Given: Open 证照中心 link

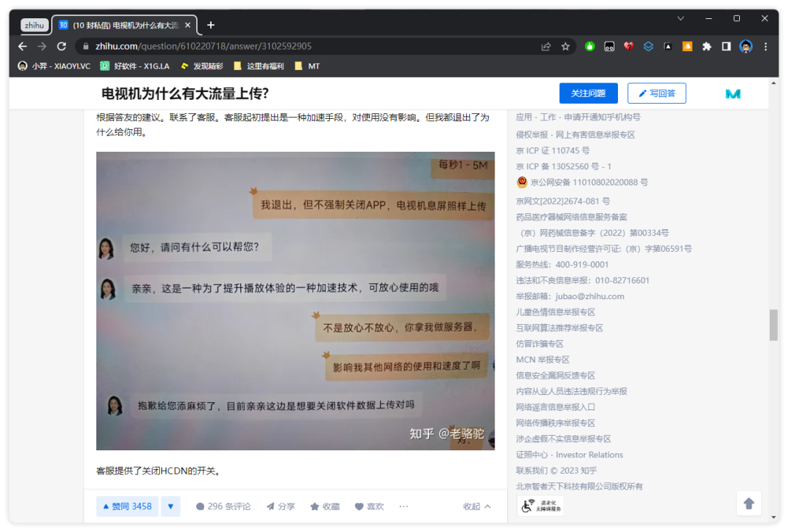Looking at the screenshot, I should [x=532, y=455].
